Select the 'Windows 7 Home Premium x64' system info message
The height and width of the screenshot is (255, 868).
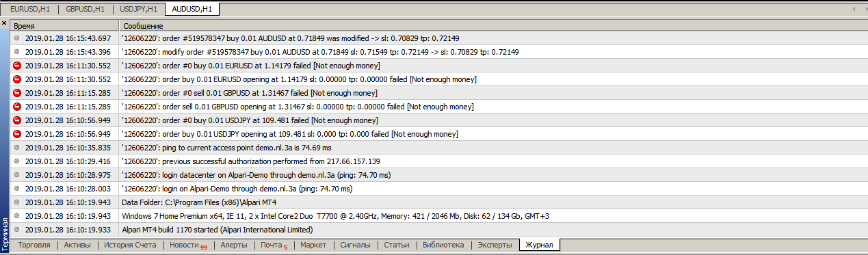[335, 216]
